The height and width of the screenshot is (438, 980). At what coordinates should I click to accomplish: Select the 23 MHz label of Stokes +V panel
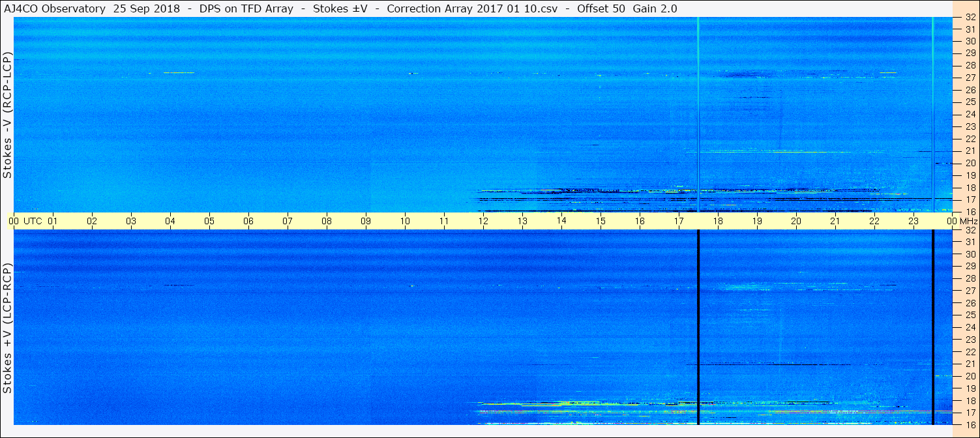pos(970,339)
